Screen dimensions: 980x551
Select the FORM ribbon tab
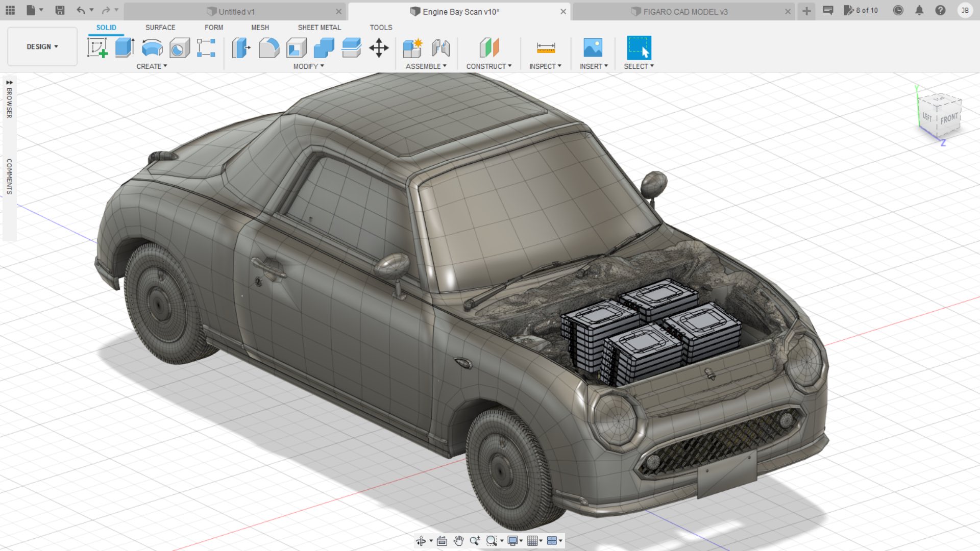pyautogui.click(x=214, y=28)
